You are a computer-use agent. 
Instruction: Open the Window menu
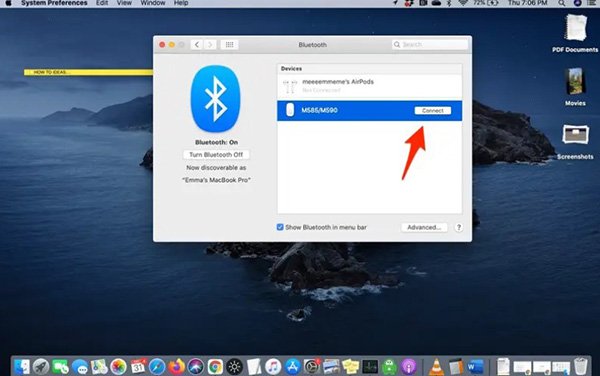pyautogui.click(x=153, y=3)
